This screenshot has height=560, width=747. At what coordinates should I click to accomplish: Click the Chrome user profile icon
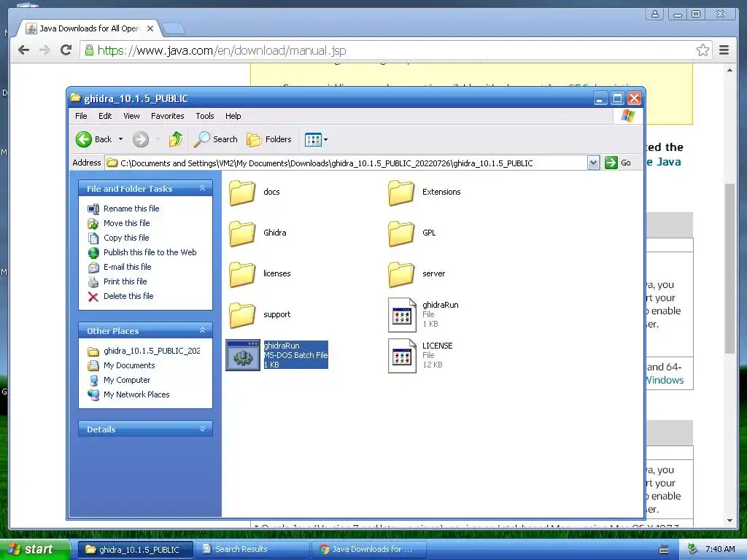(x=655, y=14)
